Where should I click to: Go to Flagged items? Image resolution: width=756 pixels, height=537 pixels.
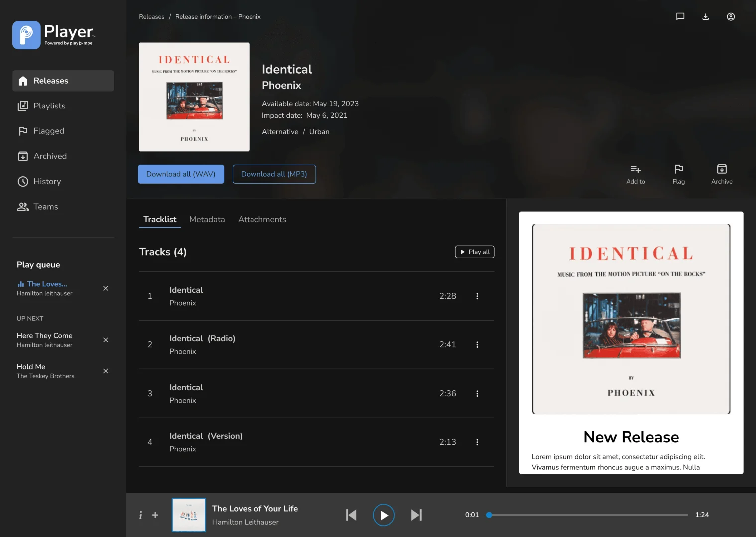click(x=48, y=131)
